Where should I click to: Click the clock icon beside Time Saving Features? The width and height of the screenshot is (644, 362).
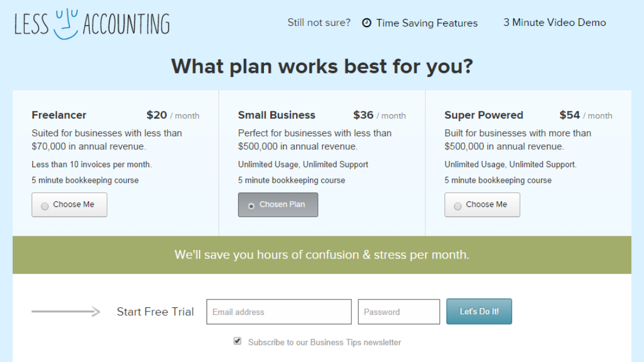coord(366,23)
